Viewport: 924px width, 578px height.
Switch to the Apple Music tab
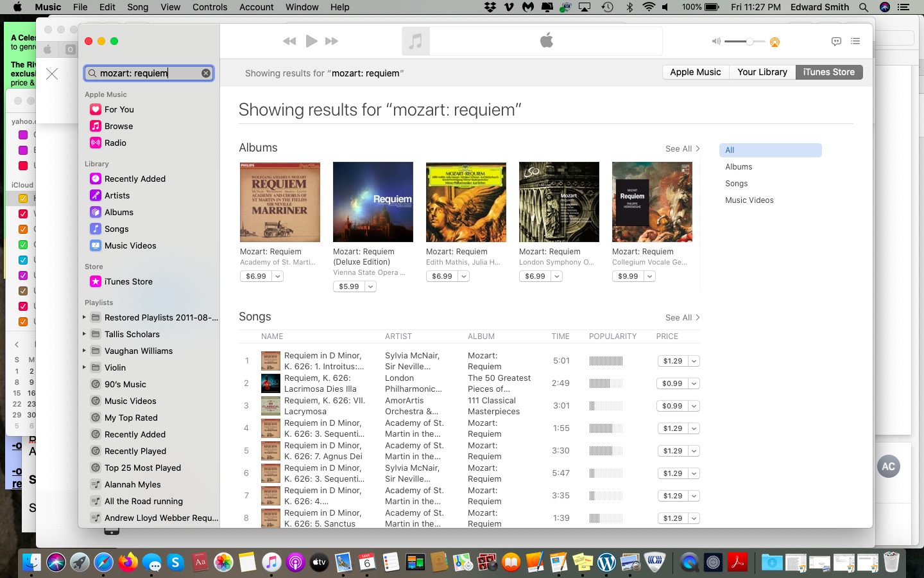point(696,73)
